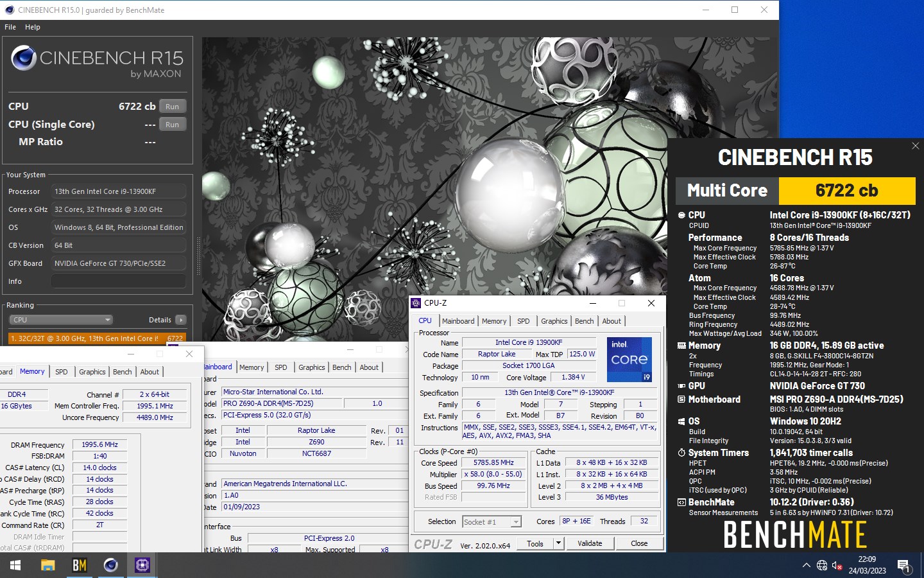This screenshot has width=924, height=578.
Task: Select About tab in leftmost CPU-Z window
Action: click(150, 372)
